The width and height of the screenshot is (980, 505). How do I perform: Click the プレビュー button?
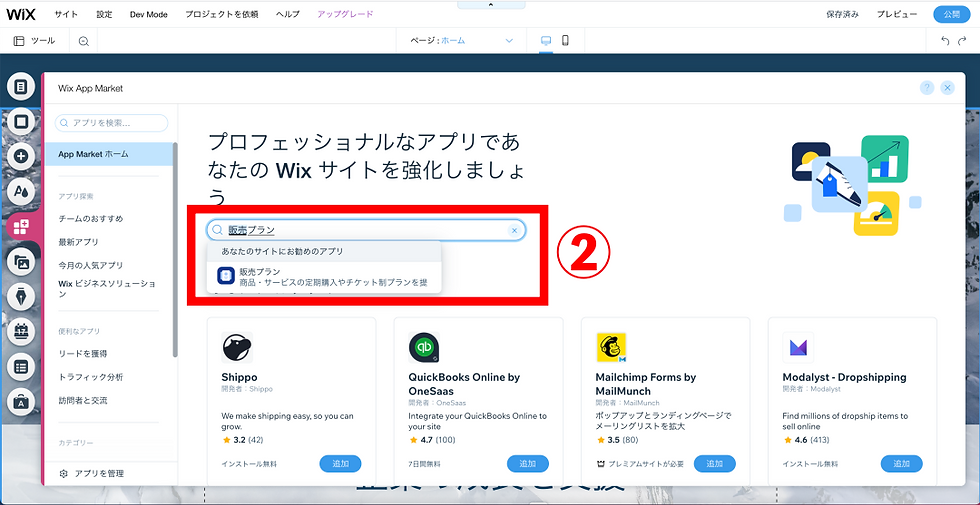(x=897, y=14)
